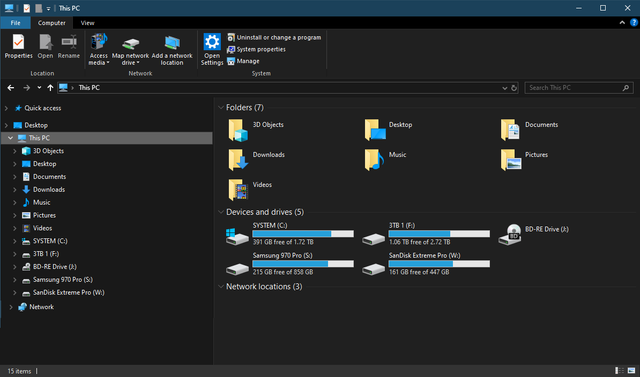Click the File tab
The height and width of the screenshot is (377, 640).
click(16, 23)
